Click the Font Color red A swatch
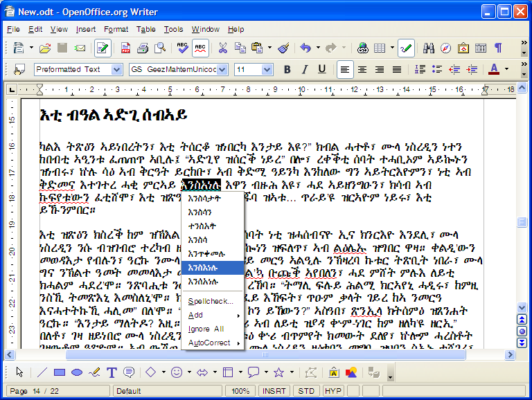Viewport: 532px width, 400px height. coord(493,69)
